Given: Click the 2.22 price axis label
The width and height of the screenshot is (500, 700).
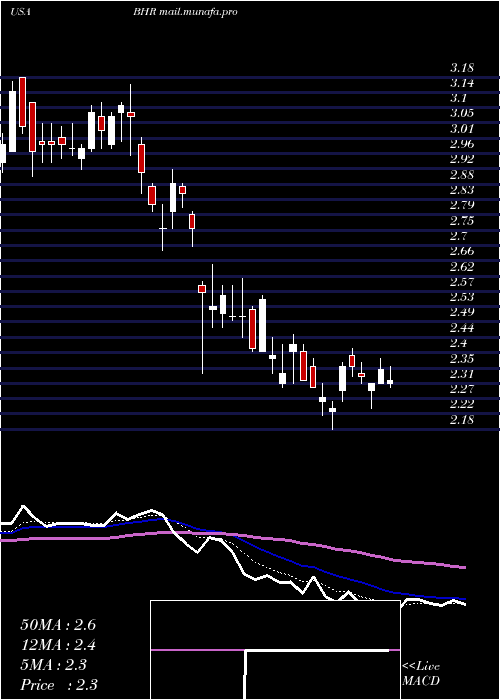Looking at the screenshot, I should click(462, 404).
